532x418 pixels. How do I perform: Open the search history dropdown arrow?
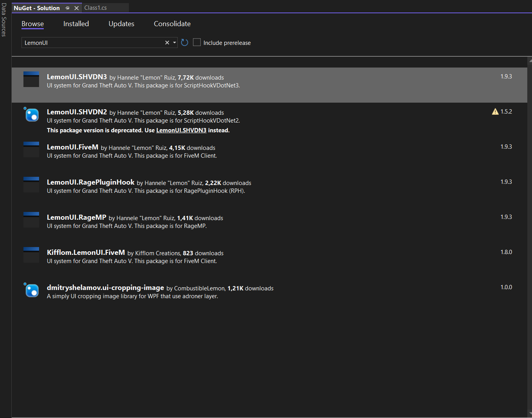[175, 43]
